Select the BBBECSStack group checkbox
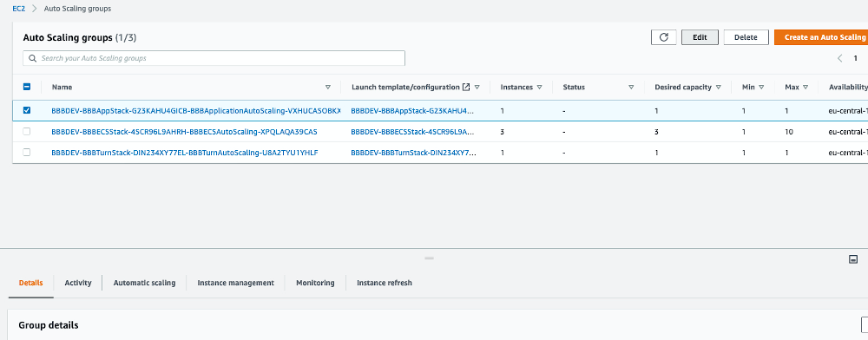The height and width of the screenshot is (340, 868). [x=27, y=132]
